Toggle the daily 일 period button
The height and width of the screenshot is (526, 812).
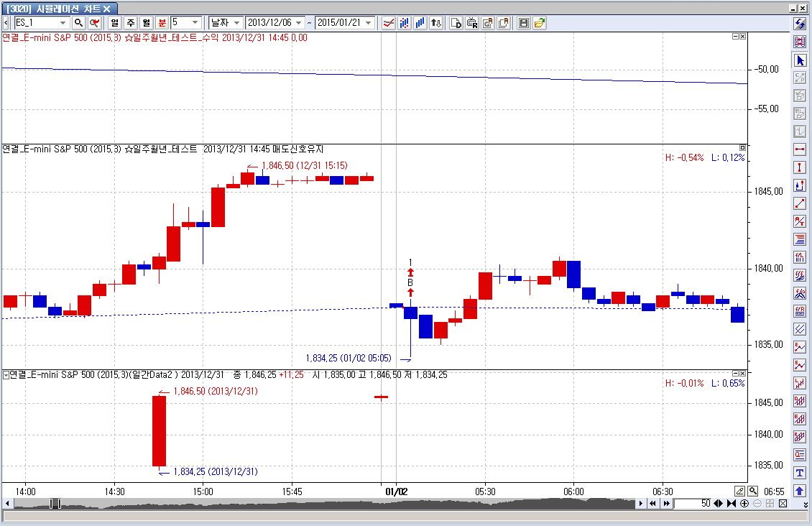click(115, 23)
